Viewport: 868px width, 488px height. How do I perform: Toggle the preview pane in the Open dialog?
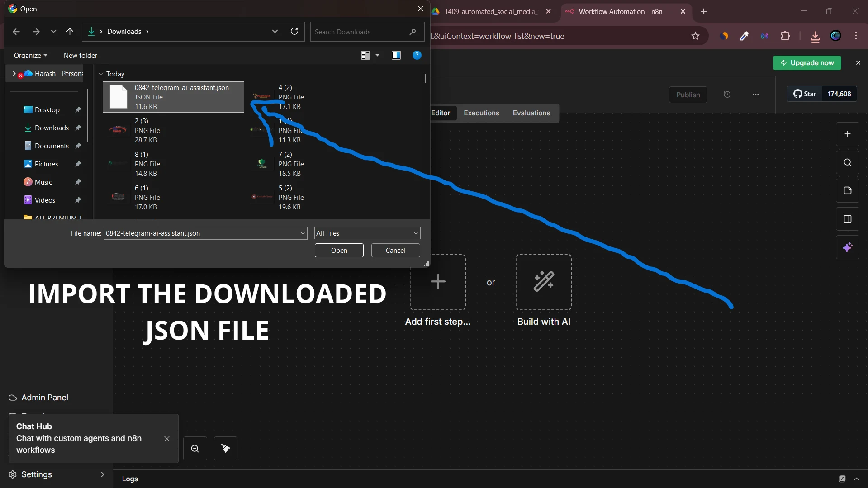point(396,55)
